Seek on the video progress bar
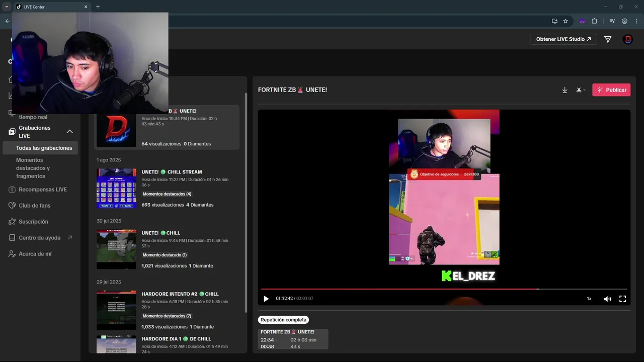The width and height of the screenshot is (644, 362). [444, 289]
